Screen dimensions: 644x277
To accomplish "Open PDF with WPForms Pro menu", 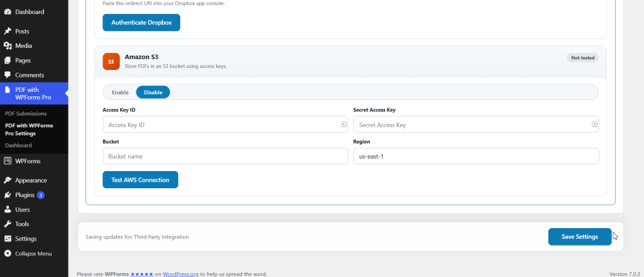I will [x=34, y=93].
